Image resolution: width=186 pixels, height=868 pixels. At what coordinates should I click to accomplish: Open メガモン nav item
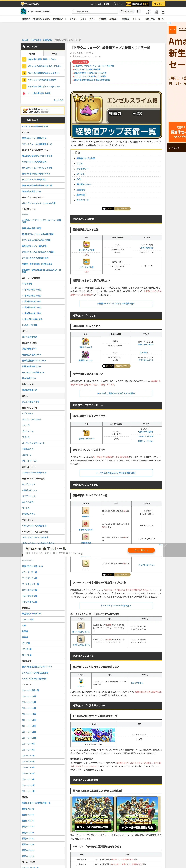point(74,19)
